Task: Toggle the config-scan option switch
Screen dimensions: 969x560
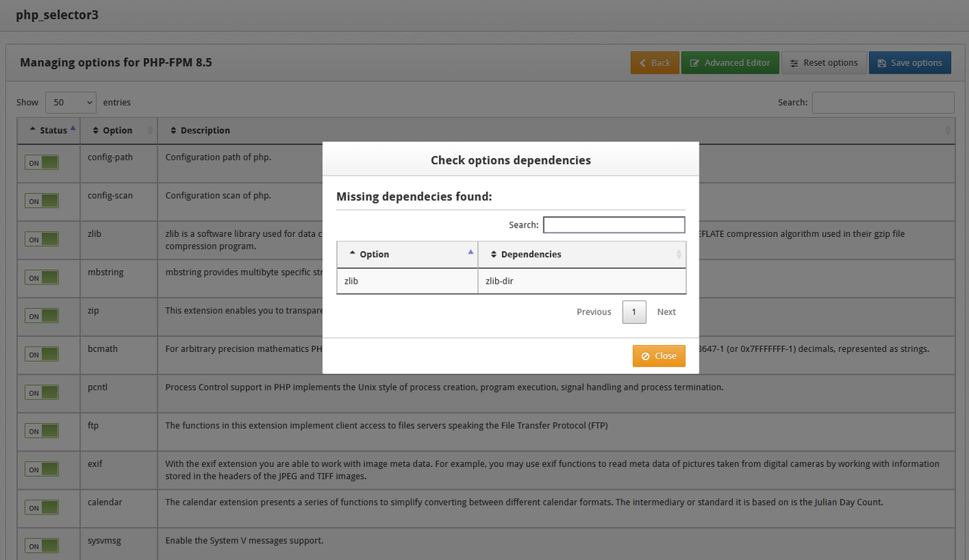Action: [x=42, y=201]
